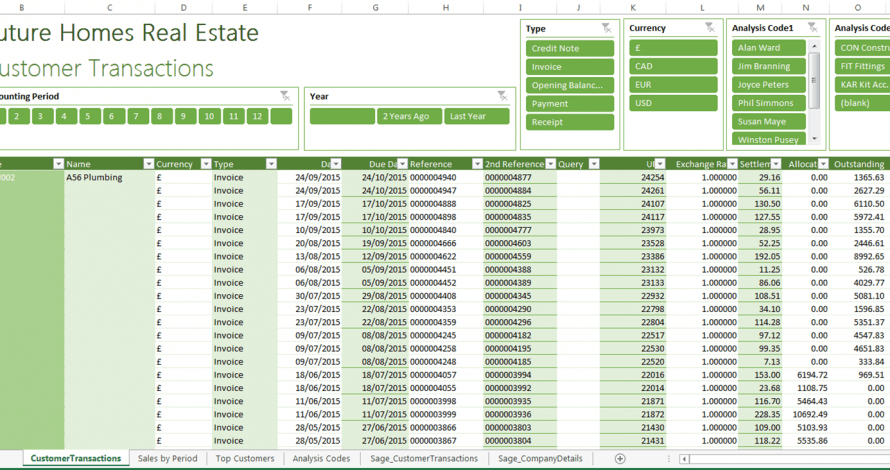Select column header K
The image size is (890, 470).
click(x=633, y=7)
